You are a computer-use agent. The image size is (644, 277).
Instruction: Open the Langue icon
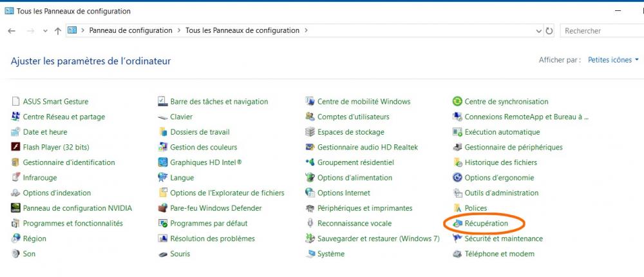tap(163, 178)
